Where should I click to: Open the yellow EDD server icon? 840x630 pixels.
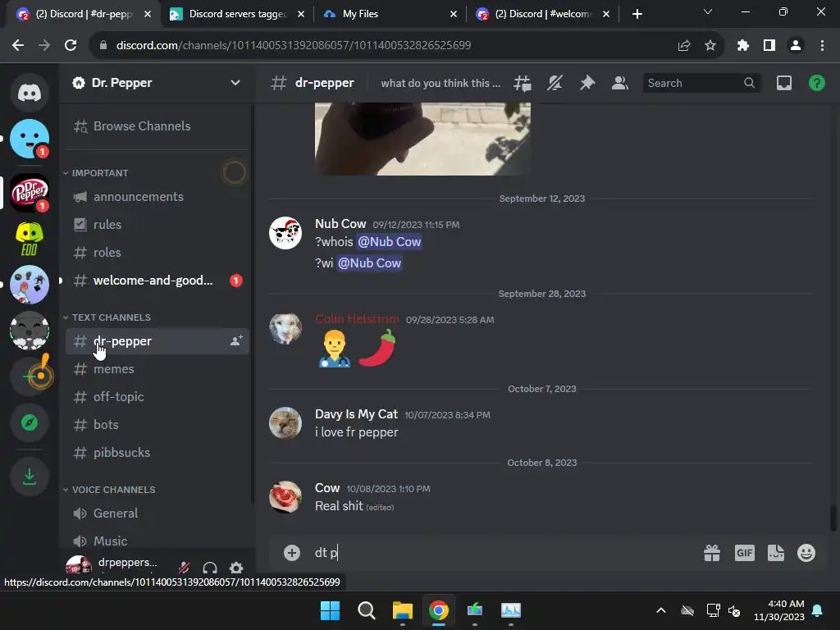(x=30, y=239)
